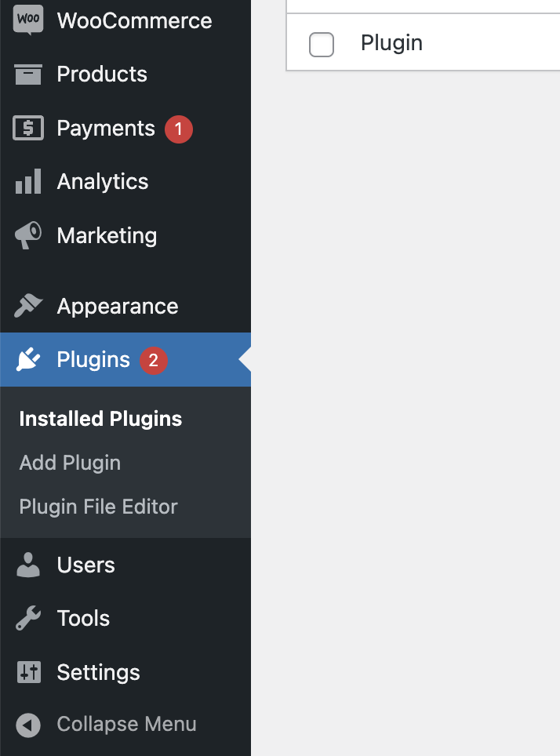This screenshot has width=560, height=756.
Task: Open Users via the person icon
Action: pos(27,565)
